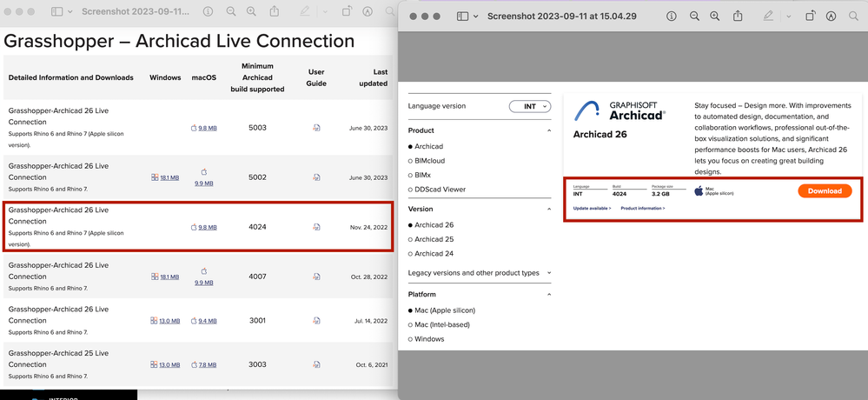868x400 pixels.
Task: Rotate the image in the left Preview window
Action: pos(347,11)
